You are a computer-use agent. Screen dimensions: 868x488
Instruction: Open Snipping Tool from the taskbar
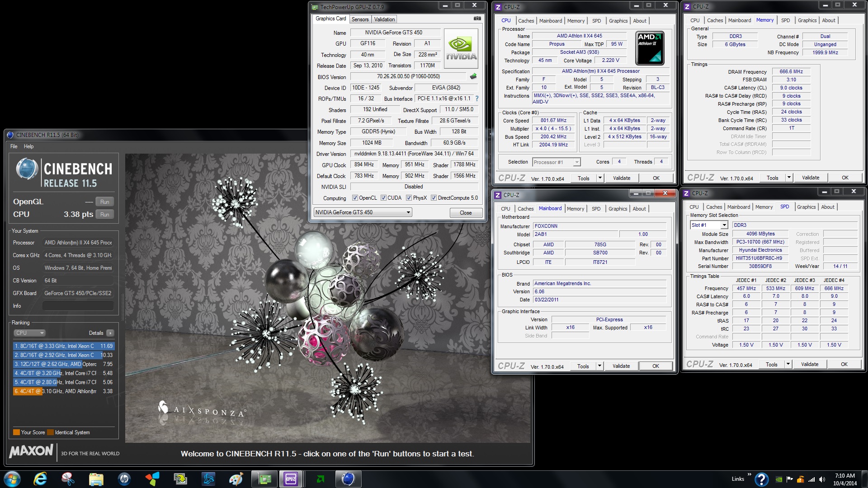tap(68, 479)
